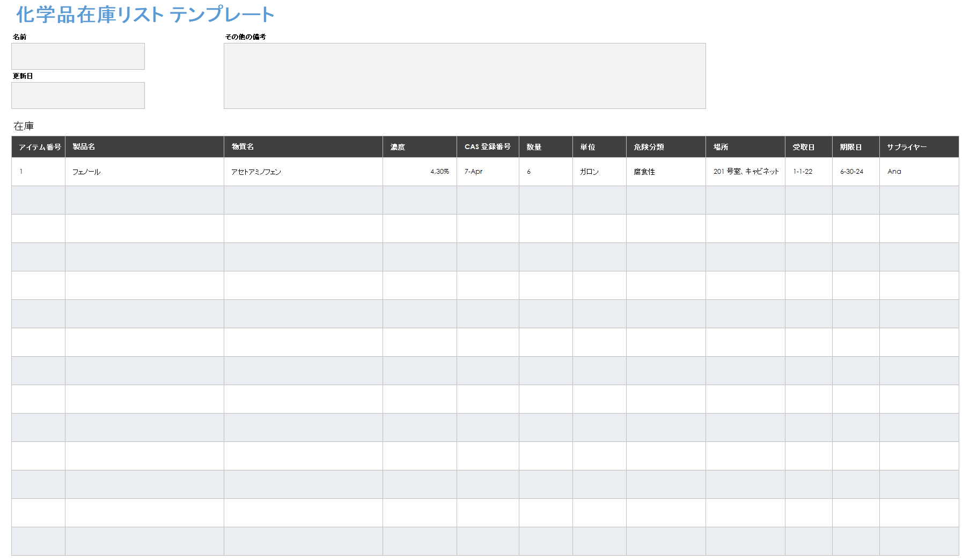
Task: Select the 物質名 column header
Action: click(304, 147)
